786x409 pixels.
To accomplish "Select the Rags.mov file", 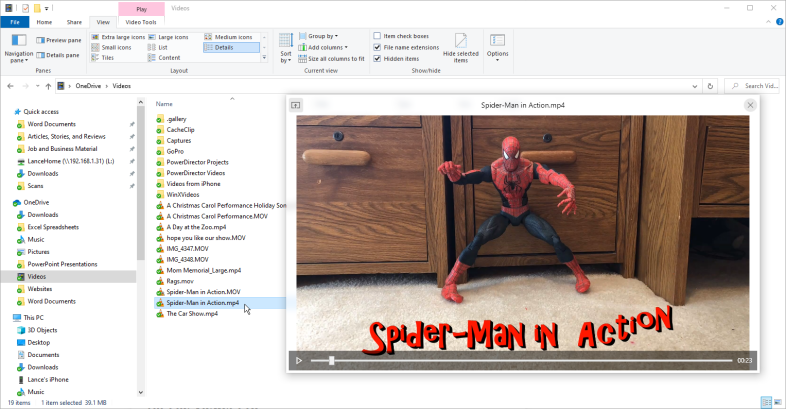I will pyautogui.click(x=180, y=281).
